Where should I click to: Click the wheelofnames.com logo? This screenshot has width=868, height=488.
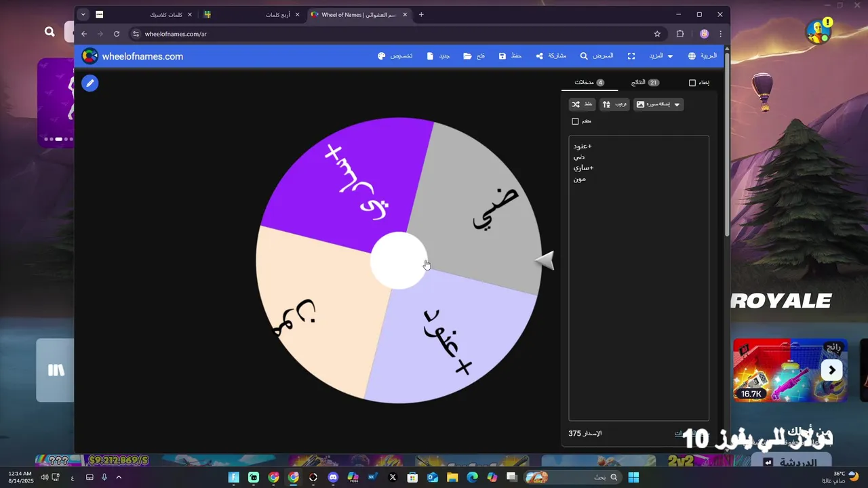(x=133, y=56)
